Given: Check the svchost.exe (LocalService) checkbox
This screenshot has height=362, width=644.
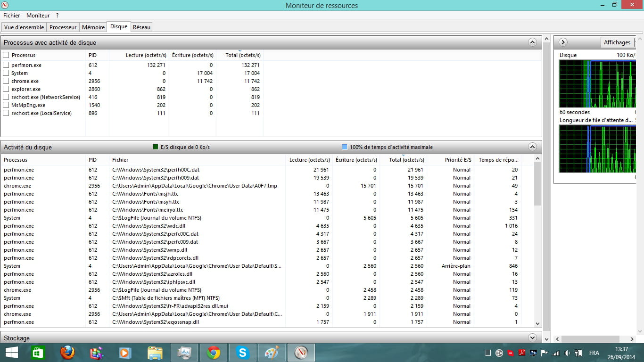Looking at the screenshot, I should click(6, 113).
